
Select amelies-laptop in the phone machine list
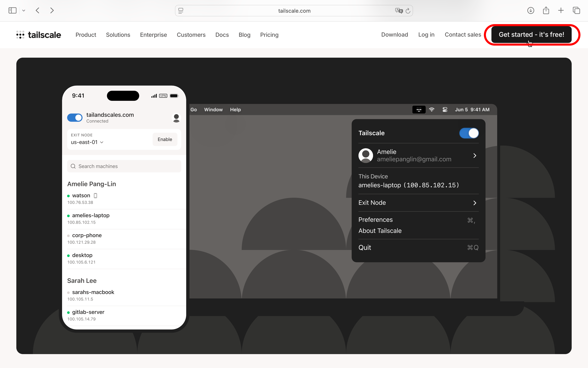click(x=124, y=219)
